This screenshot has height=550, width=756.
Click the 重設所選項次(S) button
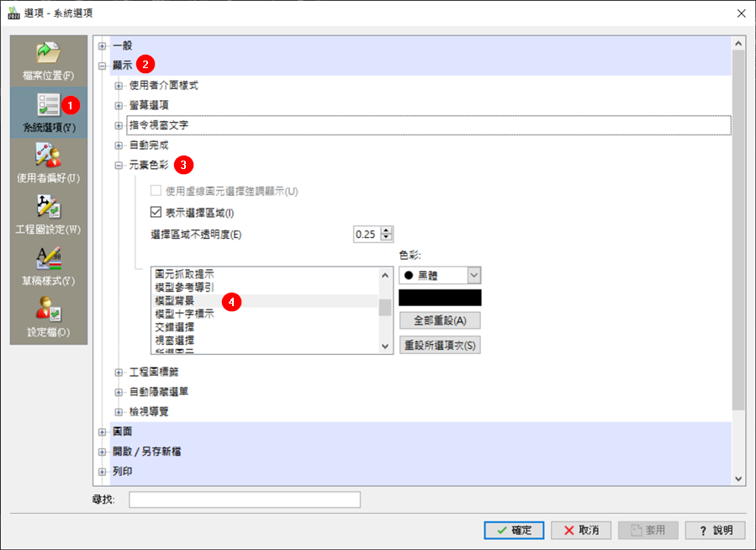440,345
